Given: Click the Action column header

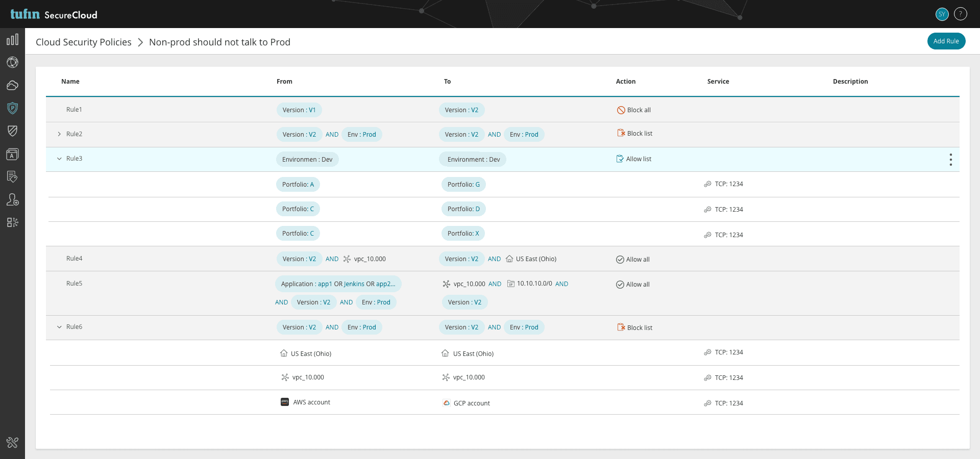Looking at the screenshot, I should [626, 82].
